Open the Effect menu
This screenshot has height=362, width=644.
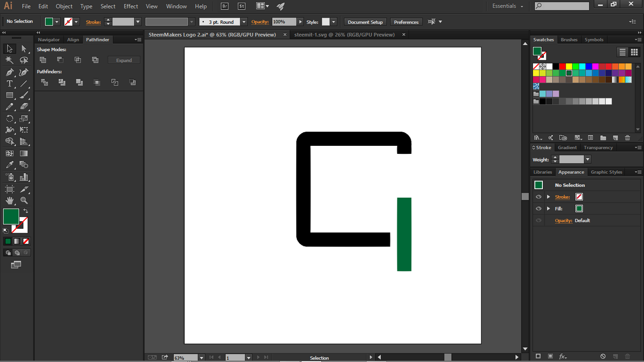(x=131, y=6)
